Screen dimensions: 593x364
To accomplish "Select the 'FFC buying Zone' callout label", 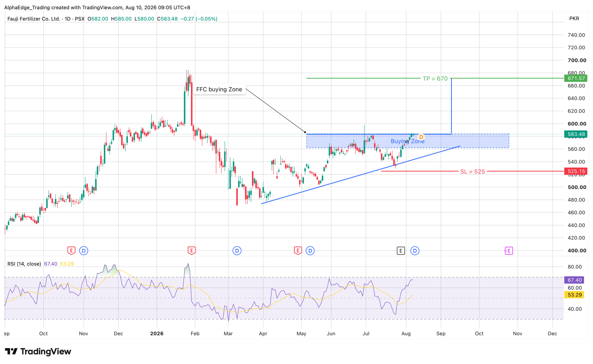I will [219, 89].
